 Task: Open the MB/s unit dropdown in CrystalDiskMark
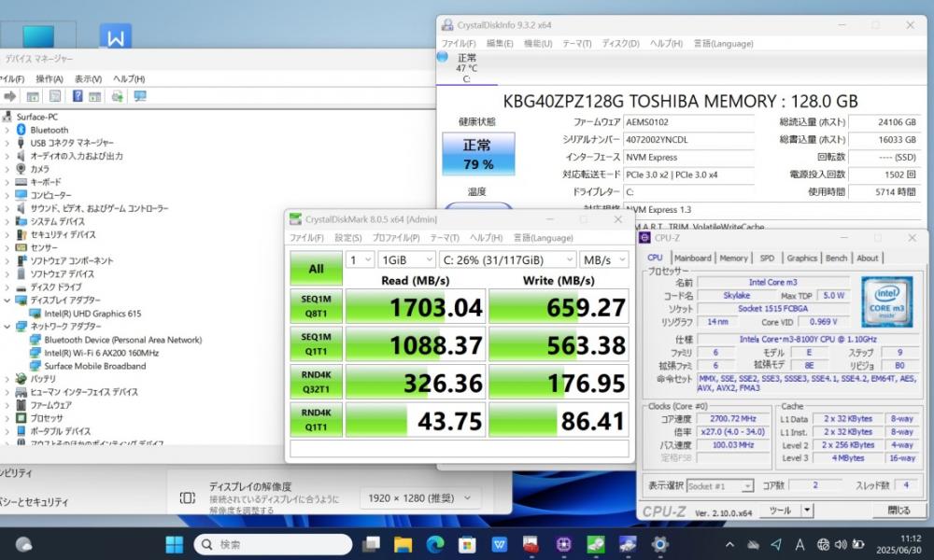[x=603, y=259]
